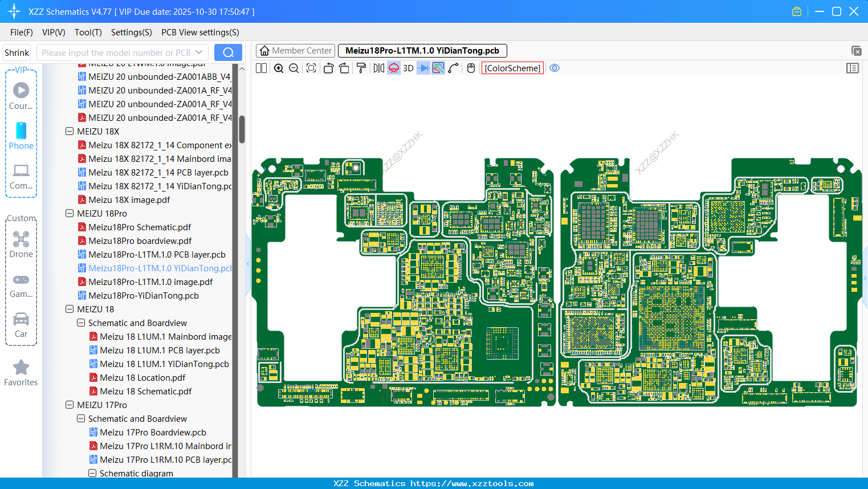The height and width of the screenshot is (489, 868).
Task: Toggle the 3D view mode
Action: pyautogui.click(x=408, y=68)
